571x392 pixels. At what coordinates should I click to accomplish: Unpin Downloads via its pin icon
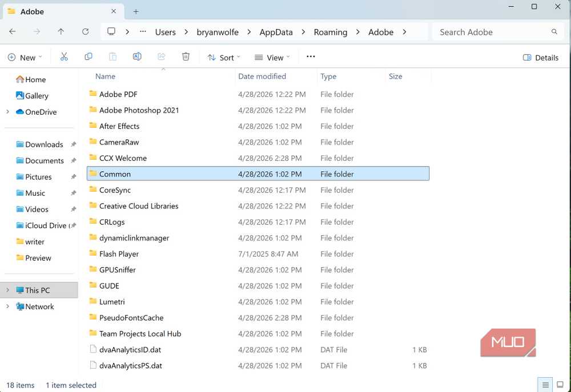click(x=74, y=144)
